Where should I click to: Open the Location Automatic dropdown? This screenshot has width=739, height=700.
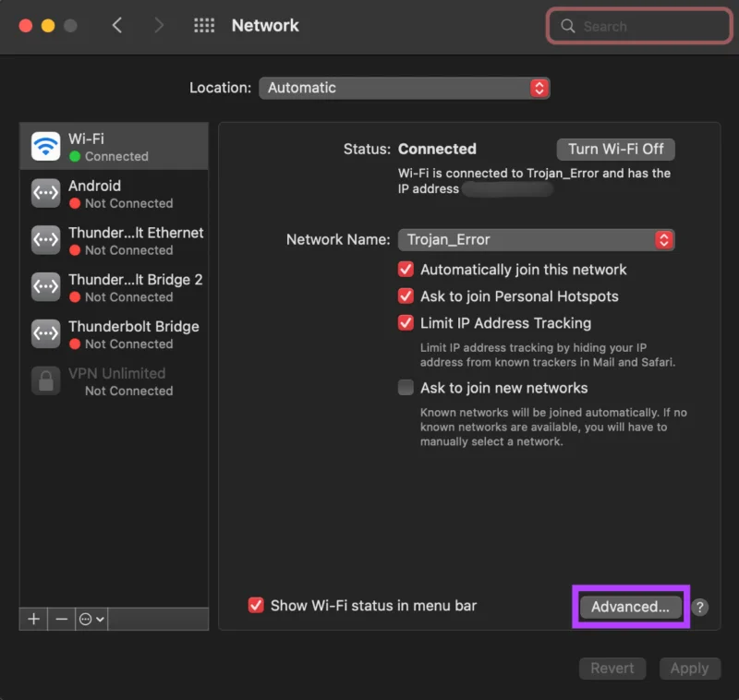[x=405, y=88]
